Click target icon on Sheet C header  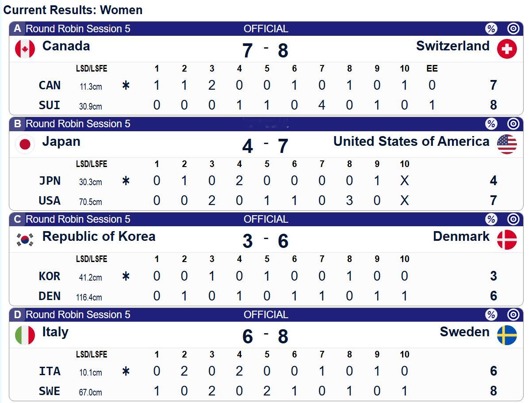(513, 219)
